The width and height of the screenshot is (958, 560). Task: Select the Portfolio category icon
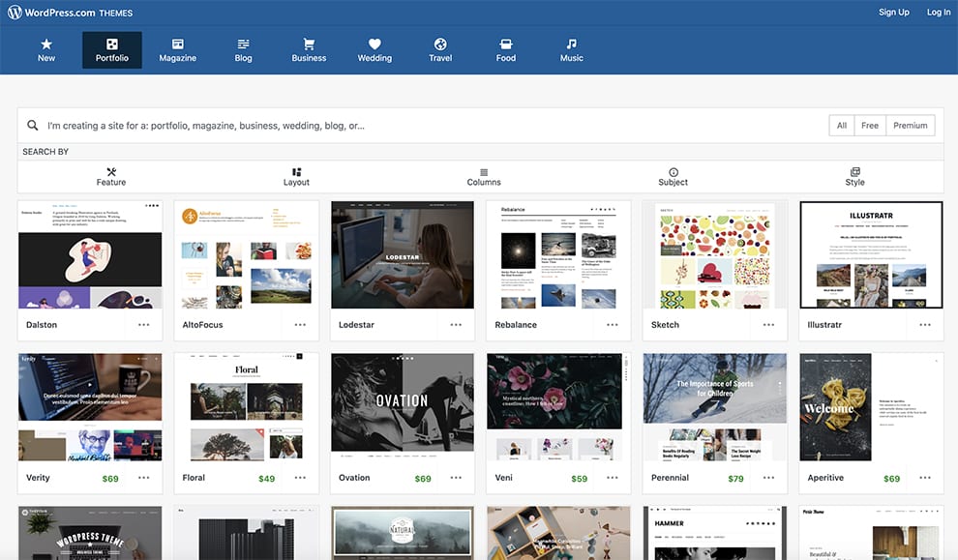click(112, 44)
